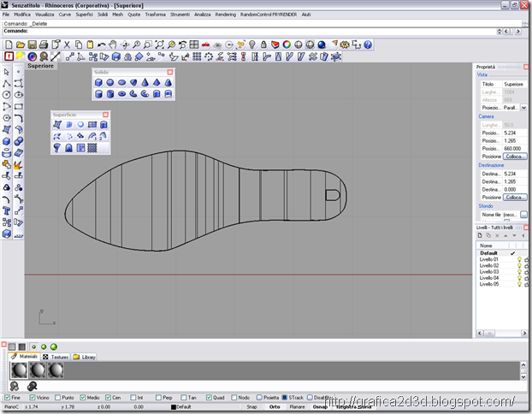Click the third material sphere thumbnail

(x=56, y=370)
